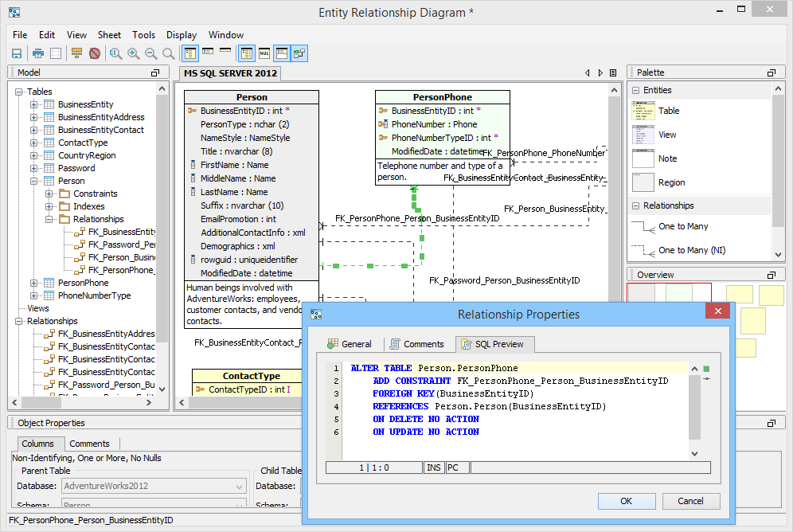Select the One to Many relationship tool
Viewport: 793px width, 532px height.
point(670,226)
